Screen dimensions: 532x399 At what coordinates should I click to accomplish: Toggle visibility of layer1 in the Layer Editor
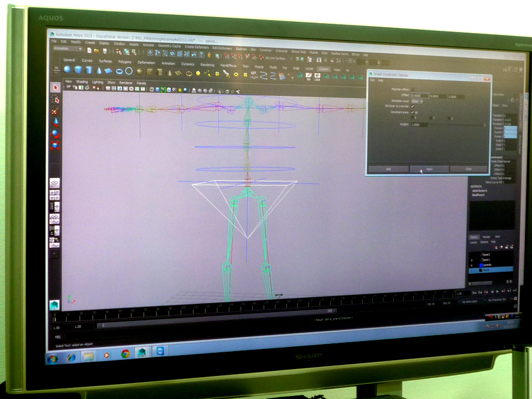[x=472, y=260]
